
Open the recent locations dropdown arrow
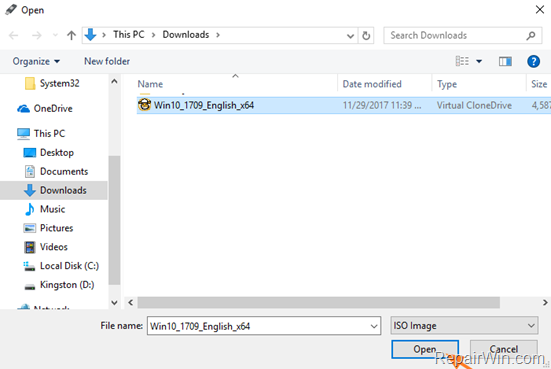(x=55, y=35)
